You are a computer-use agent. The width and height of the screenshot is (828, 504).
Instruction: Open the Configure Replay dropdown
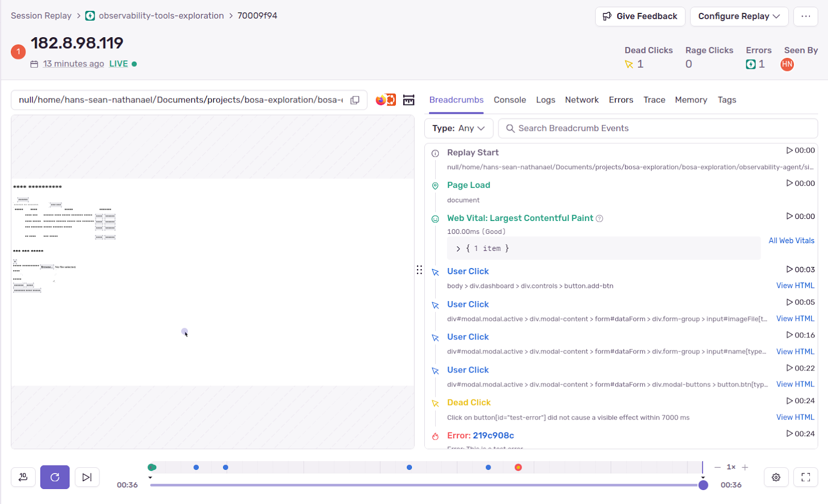pos(739,17)
